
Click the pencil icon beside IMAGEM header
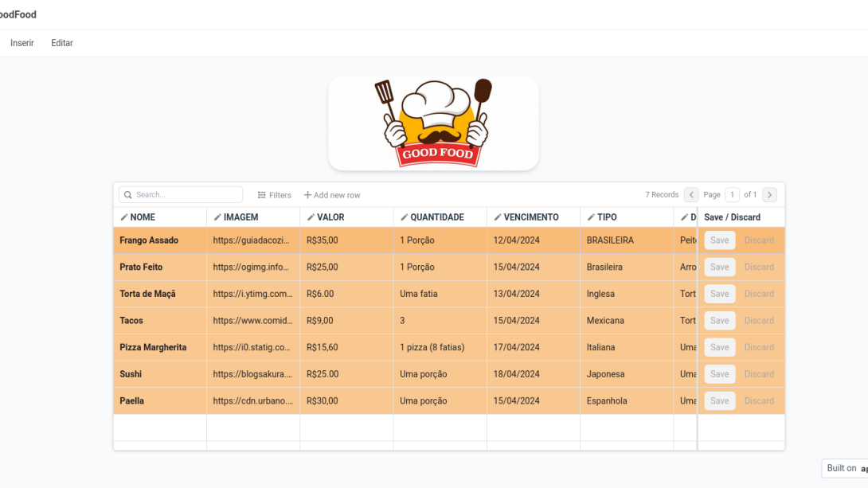point(217,217)
